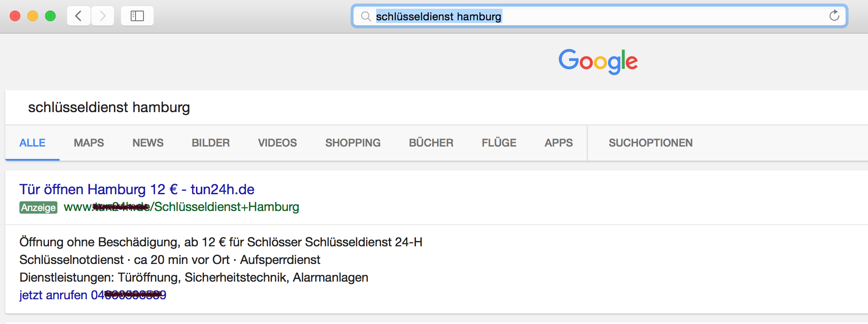
Task: Switch to the SHOPPING tab
Action: click(x=352, y=143)
